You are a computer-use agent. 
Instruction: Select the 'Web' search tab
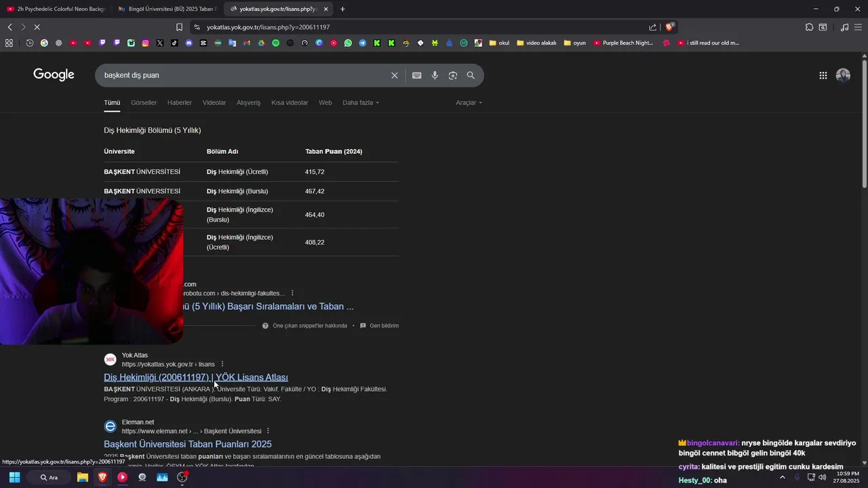click(x=325, y=102)
